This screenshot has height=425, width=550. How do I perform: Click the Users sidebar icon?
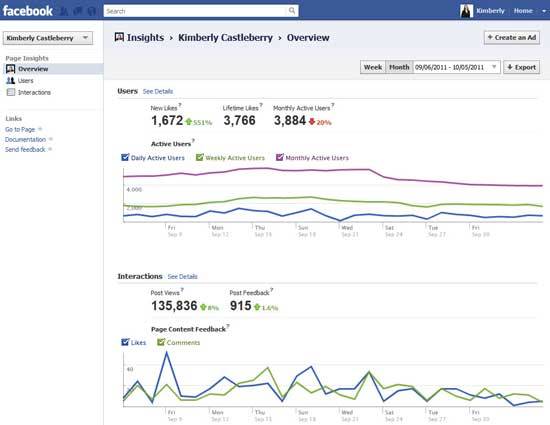tap(11, 81)
